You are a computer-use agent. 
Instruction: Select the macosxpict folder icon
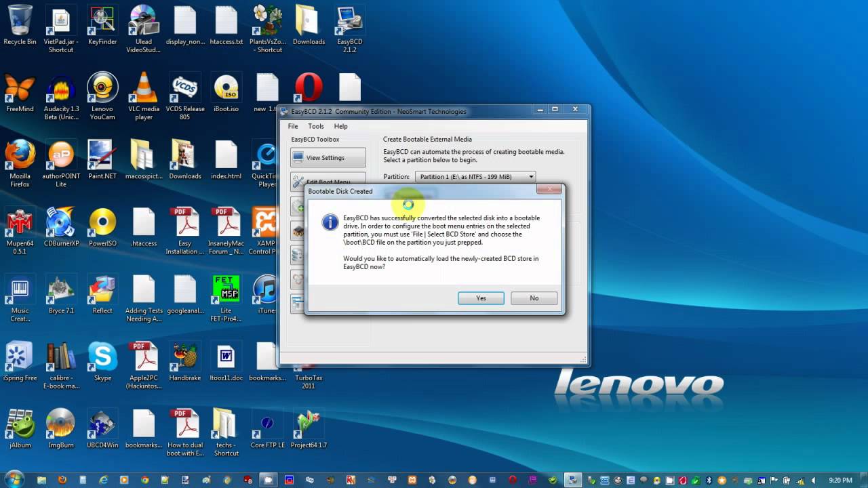tap(144, 160)
